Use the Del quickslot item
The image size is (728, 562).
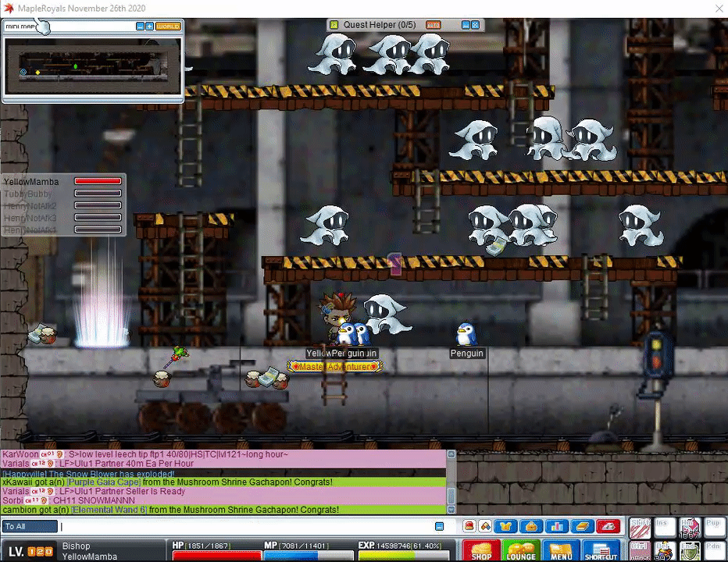tap(665, 551)
